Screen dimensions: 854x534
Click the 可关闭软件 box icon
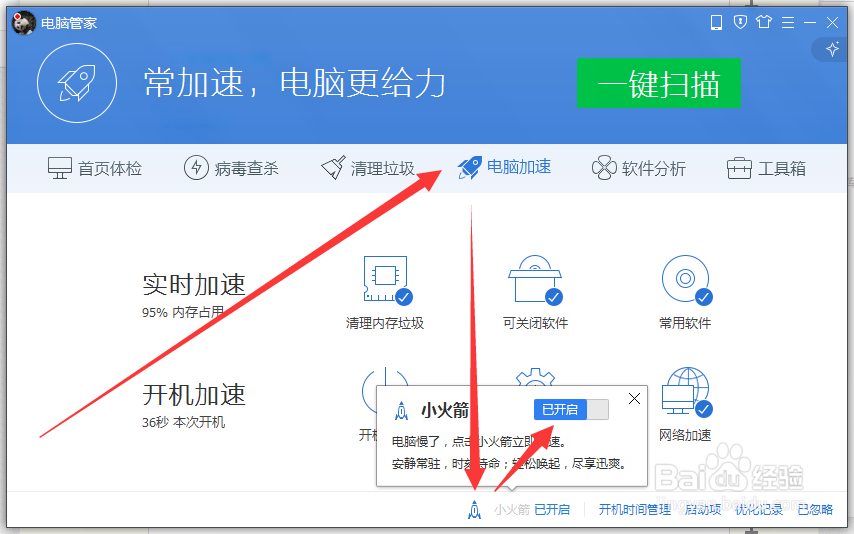pos(535,280)
